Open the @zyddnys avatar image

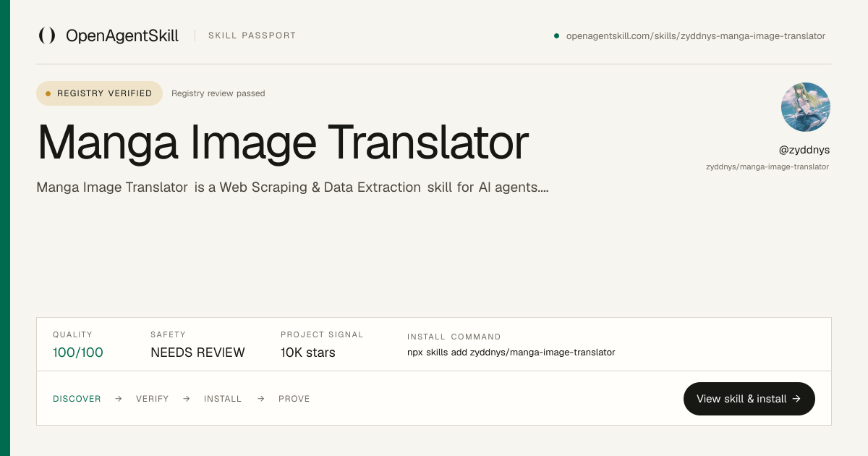(x=806, y=107)
